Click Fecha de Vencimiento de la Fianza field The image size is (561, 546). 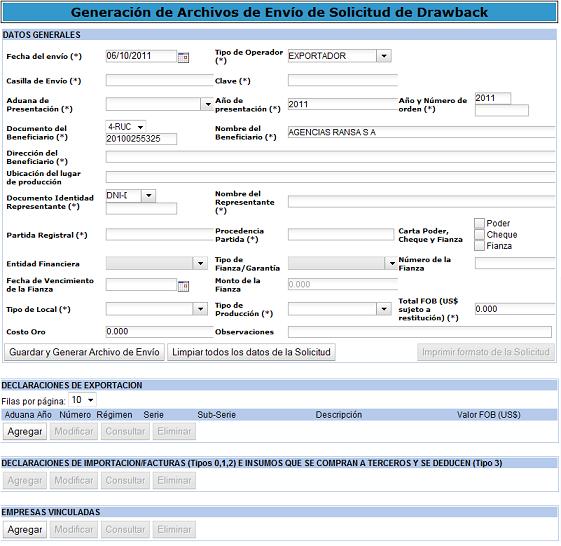pos(141,285)
